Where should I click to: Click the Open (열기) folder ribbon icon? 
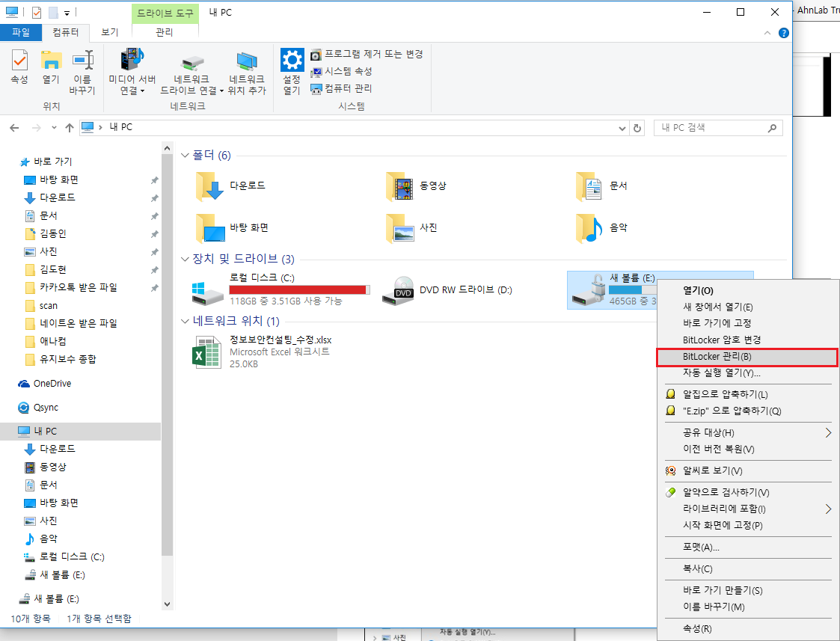[x=51, y=66]
